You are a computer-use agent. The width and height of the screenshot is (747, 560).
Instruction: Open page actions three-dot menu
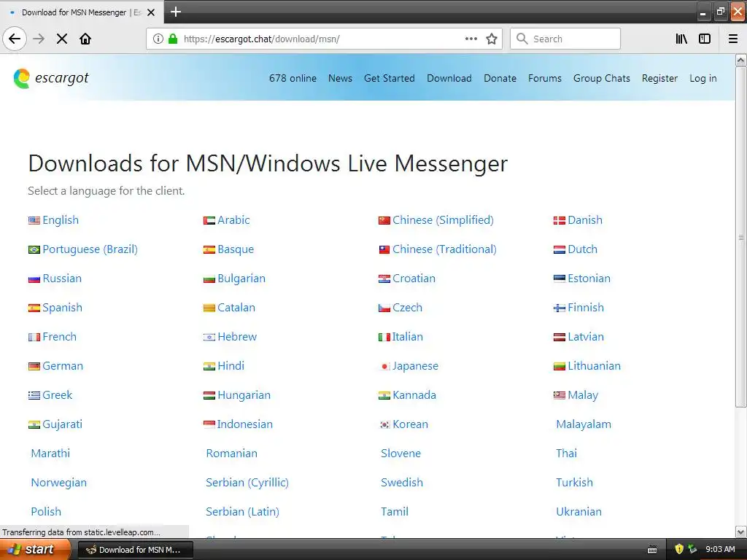click(471, 39)
